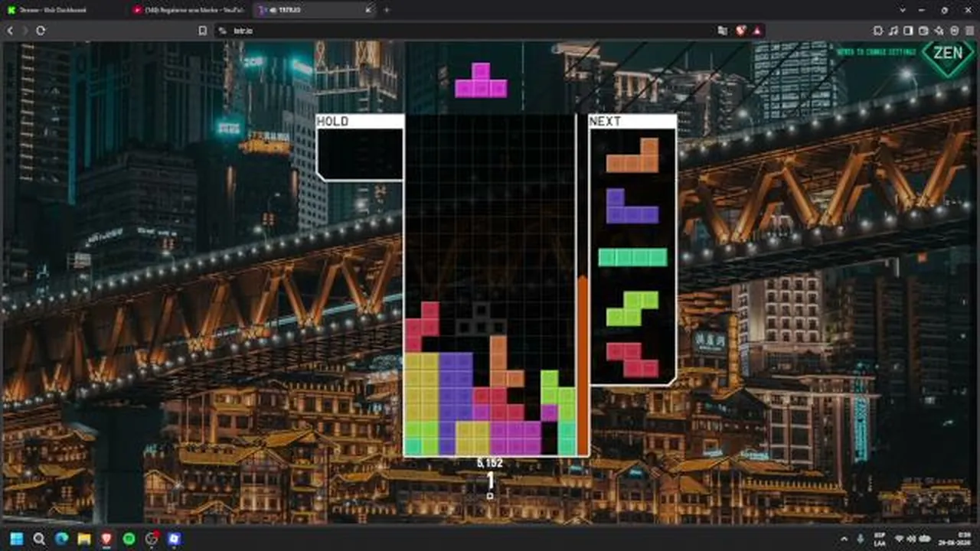Click the purple J piece in NEXT queue

click(x=632, y=206)
